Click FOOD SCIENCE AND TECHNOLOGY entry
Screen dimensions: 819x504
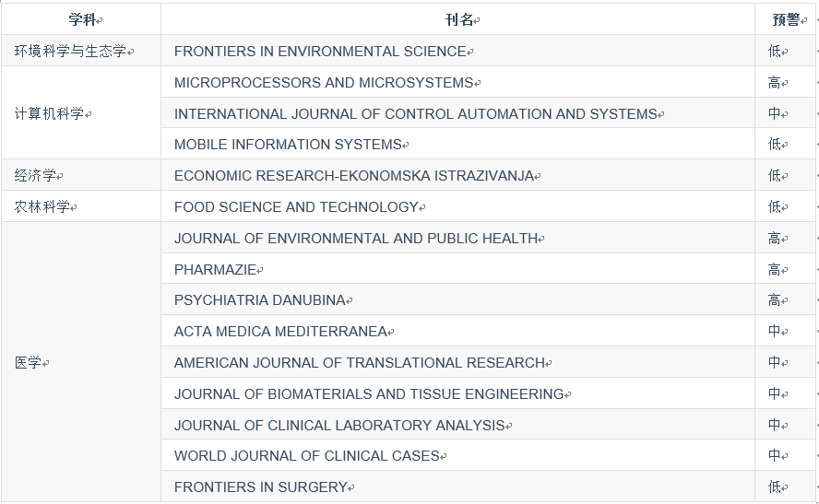[x=296, y=207]
